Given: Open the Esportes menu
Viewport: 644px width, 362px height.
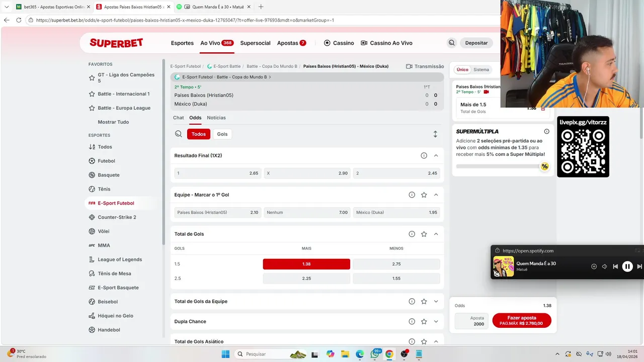Looking at the screenshot, I should tap(182, 43).
